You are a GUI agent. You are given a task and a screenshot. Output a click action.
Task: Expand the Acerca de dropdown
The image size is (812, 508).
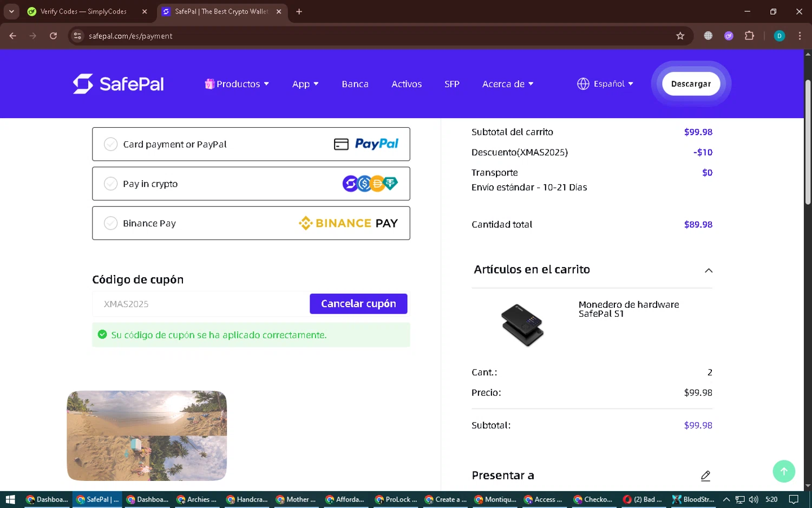(x=508, y=84)
